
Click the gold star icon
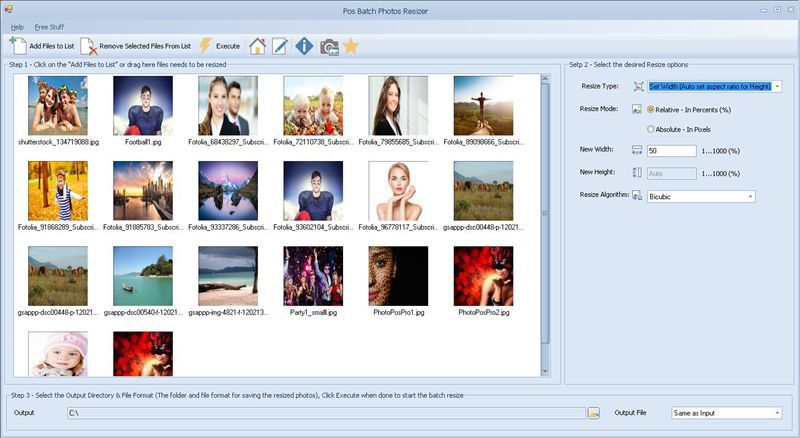coord(351,45)
